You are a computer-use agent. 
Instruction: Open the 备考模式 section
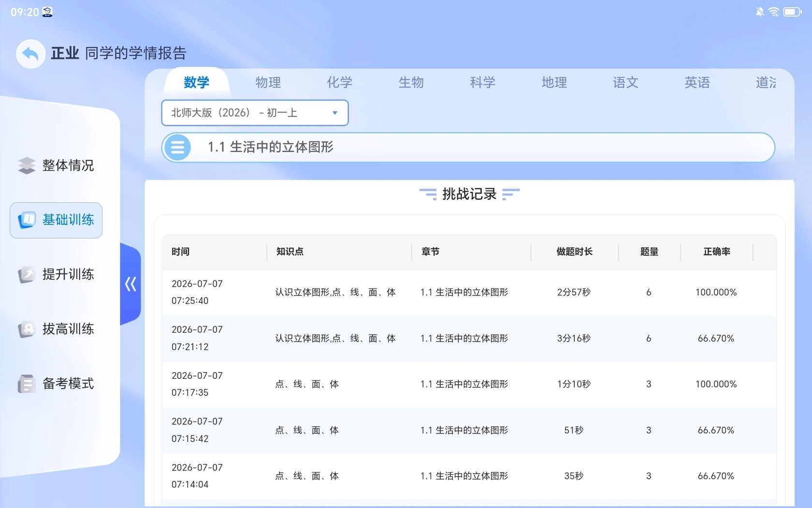click(56, 384)
